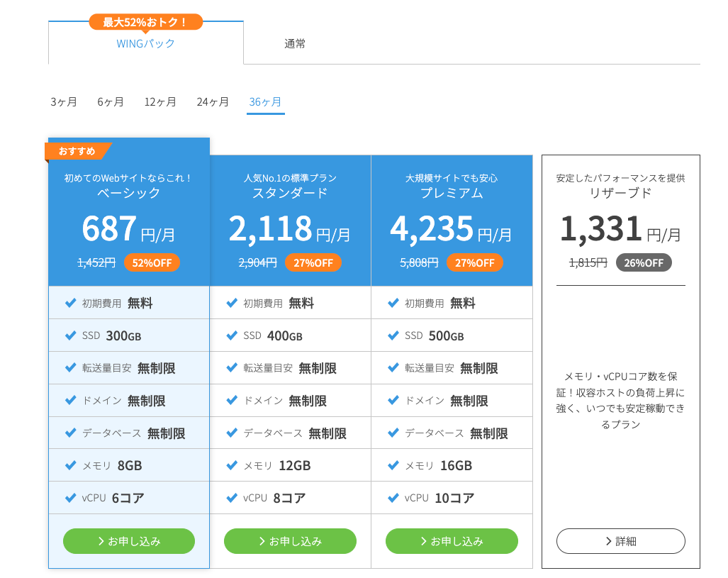Click the 26%OFF badge on リザーブド
728x578 pixels.
click(644, 263)
